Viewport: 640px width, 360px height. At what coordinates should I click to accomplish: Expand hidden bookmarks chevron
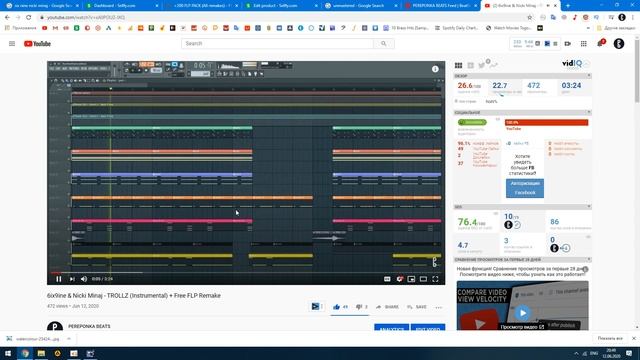pyautogui.click(x=588, y=28)
